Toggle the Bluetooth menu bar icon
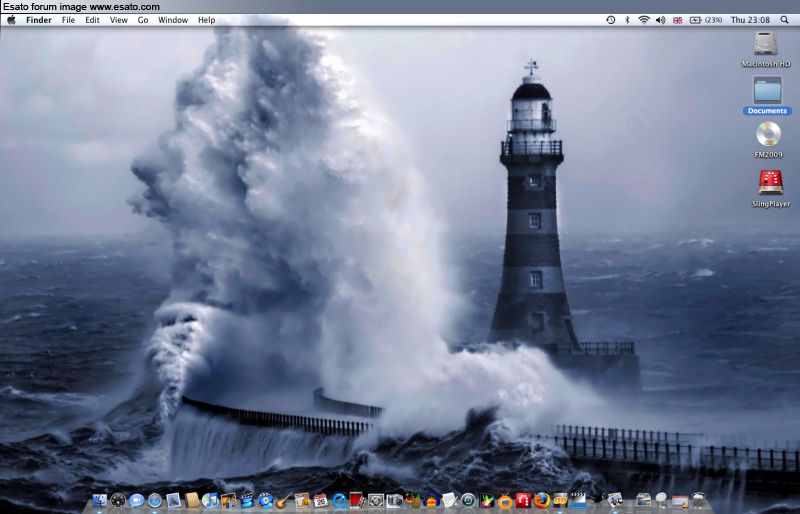Image resolution: width=800 pixels, height=514 pixels. pos(627,20)
